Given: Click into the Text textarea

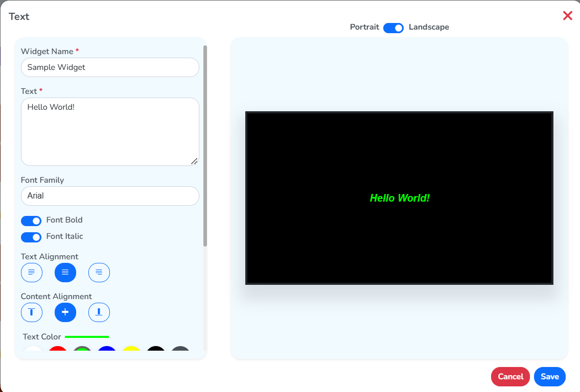Looking at the screenshot, I should pyautogui.click(x=110, y=132).
